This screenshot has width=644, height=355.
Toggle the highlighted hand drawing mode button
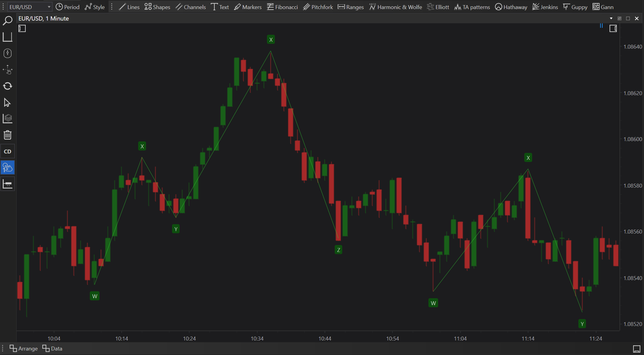point(7,168)
